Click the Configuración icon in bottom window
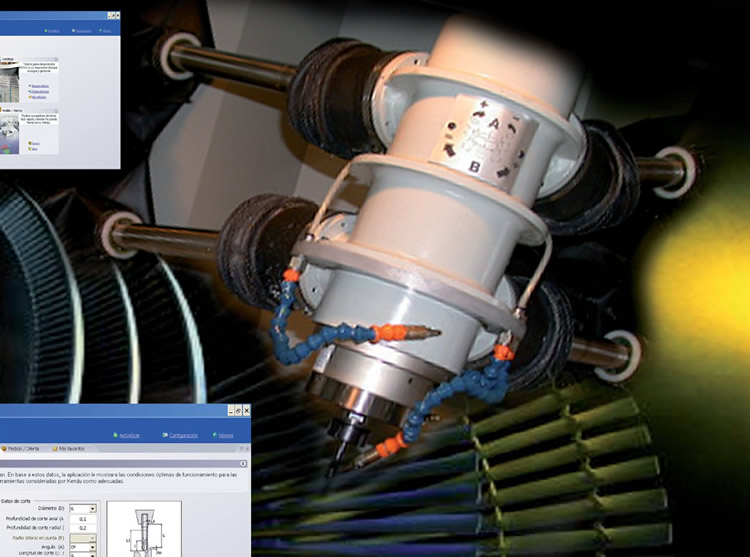This screenshot has width=750, height=557. click(x=165, y=435)
